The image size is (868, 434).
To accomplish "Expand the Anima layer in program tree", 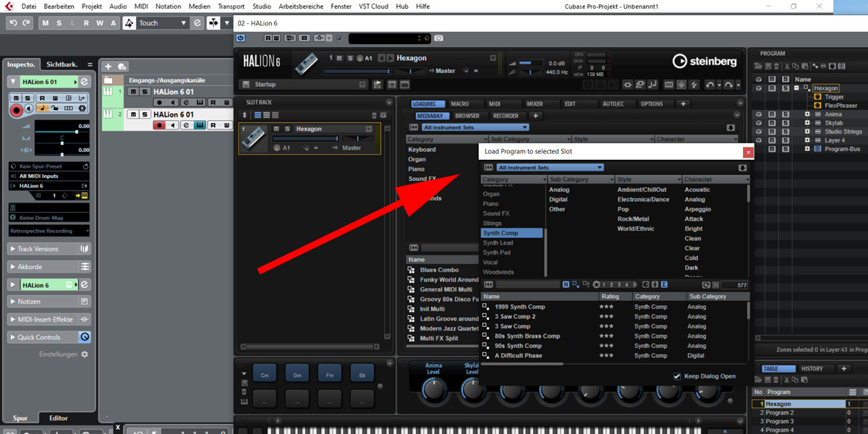I will (807, 114).
